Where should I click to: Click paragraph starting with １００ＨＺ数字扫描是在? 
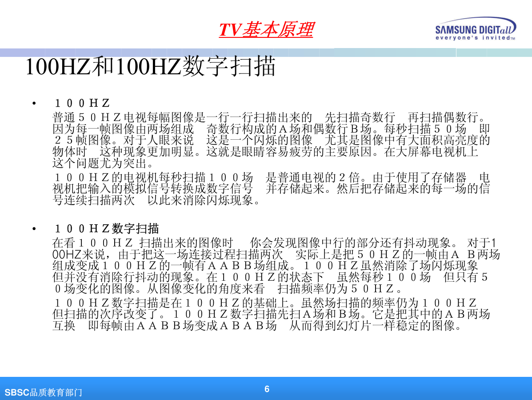pos(271,314)
